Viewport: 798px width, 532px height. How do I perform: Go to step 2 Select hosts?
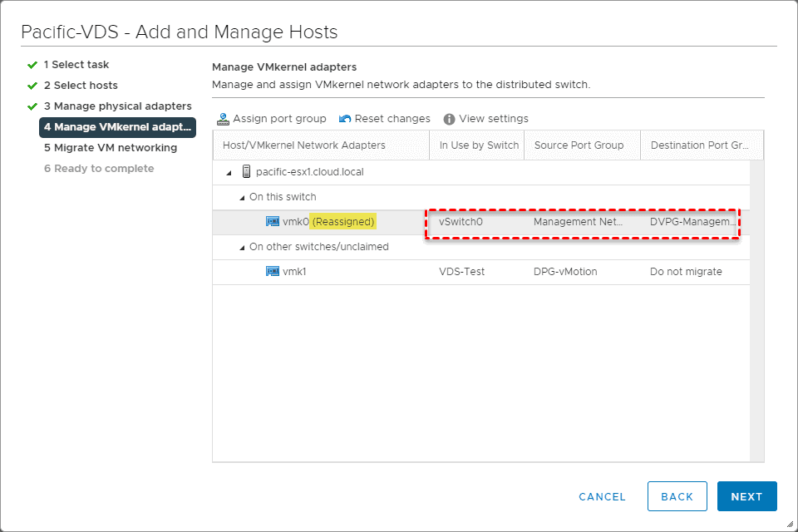[81, 86]
